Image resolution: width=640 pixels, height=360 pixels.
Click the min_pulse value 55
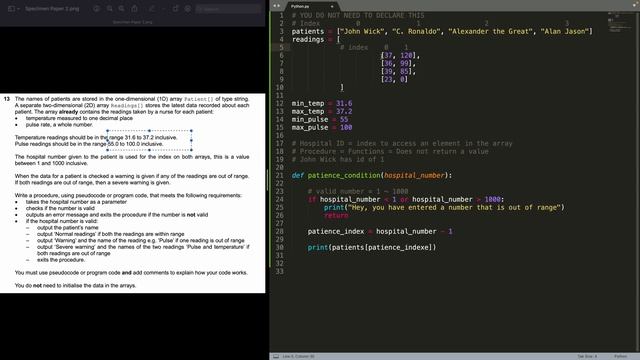coord(344,120)
